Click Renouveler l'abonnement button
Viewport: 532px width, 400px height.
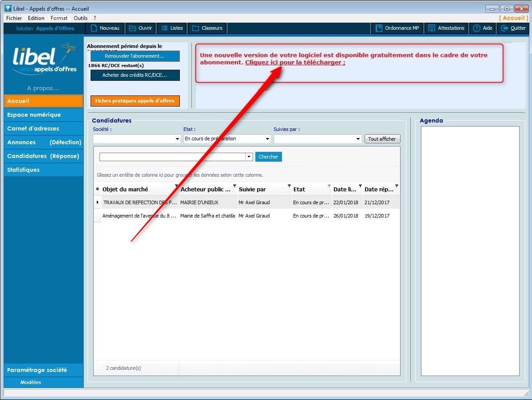pos(135,56)
